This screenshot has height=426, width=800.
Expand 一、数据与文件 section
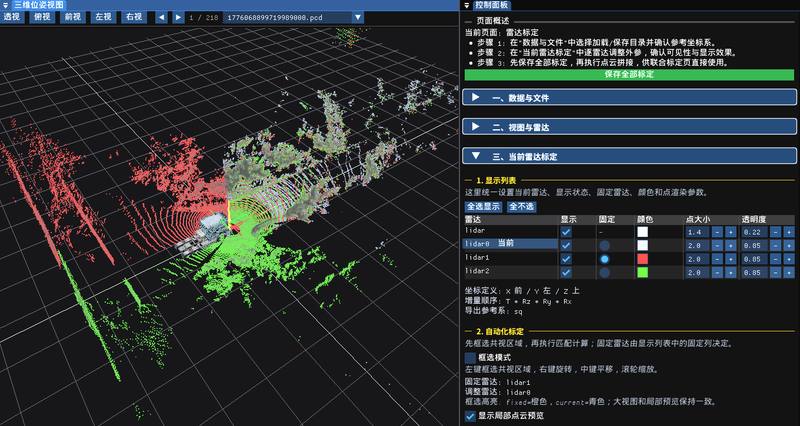coord(630,97)
